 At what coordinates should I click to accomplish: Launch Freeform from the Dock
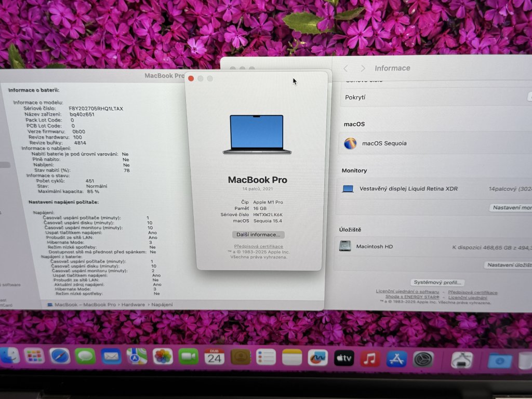point(318,358)
